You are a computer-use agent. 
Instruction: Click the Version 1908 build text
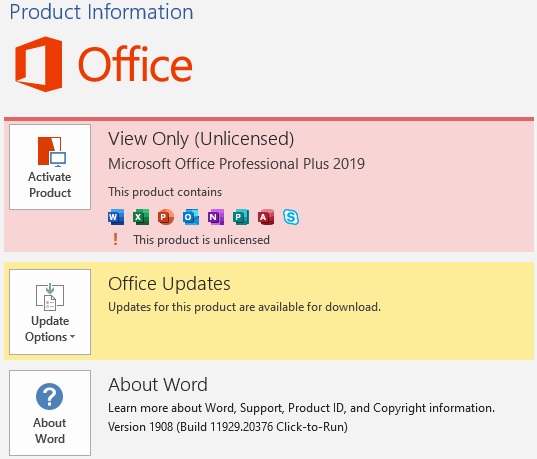228,427
